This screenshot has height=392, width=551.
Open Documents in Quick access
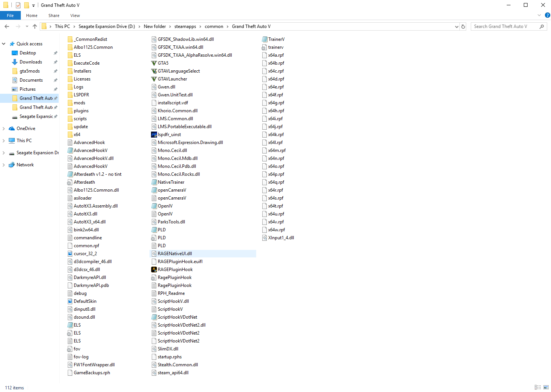(31, 80)
